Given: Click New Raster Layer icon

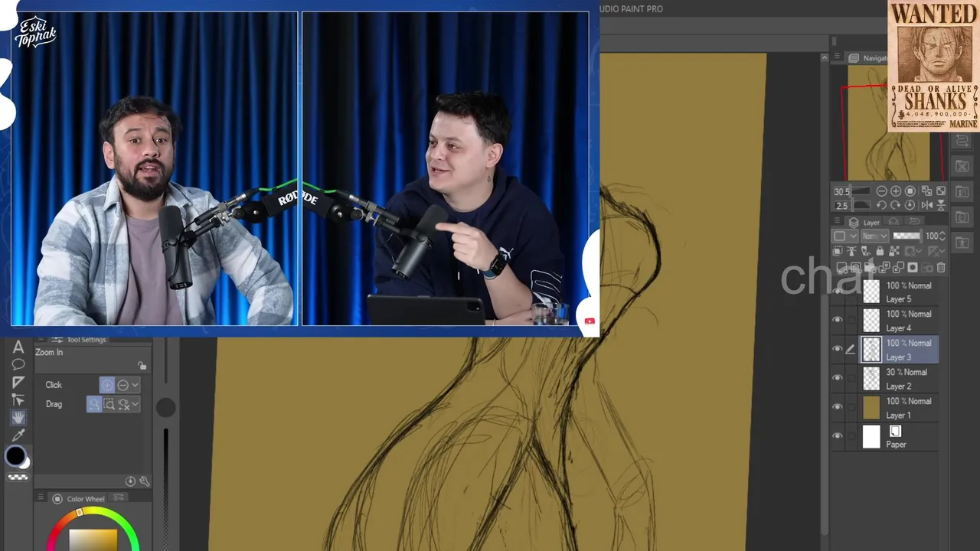Looking at the screenshot, I should tap(842, 268).
